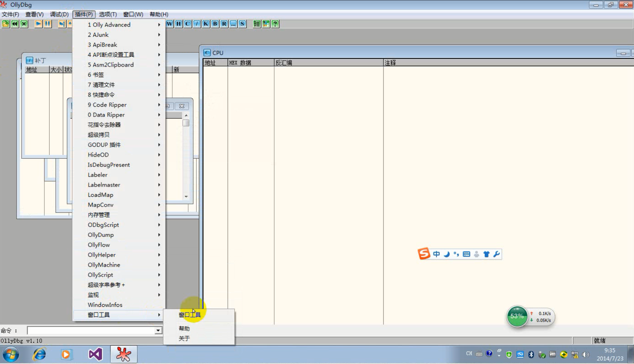
Task: Open the B (Breakpoints) toolbar button
Action: point(215,24)
